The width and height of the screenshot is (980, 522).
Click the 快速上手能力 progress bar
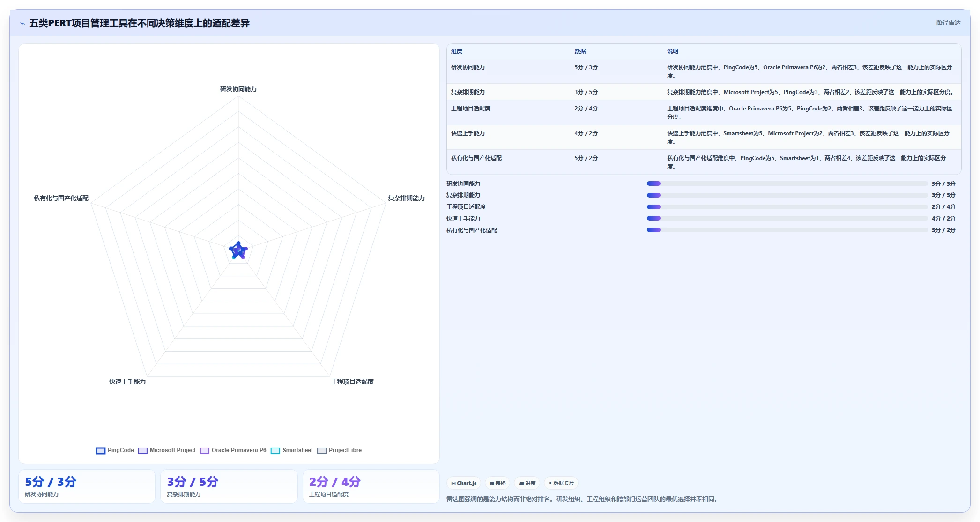787,218
